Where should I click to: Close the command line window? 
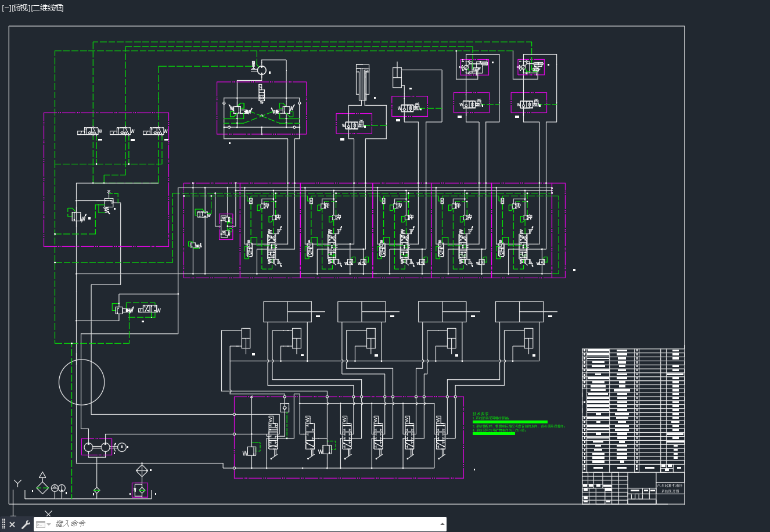[x=12, y=524]
